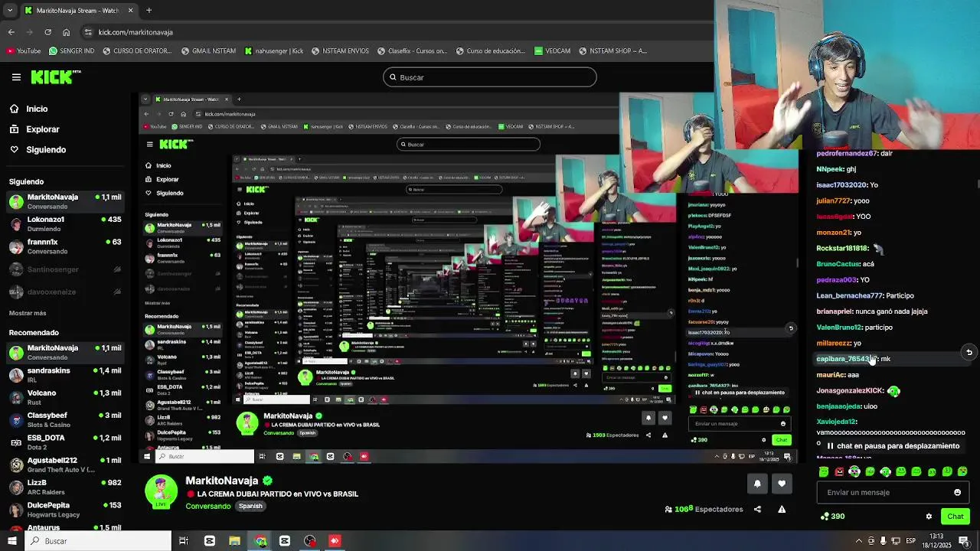The image size is (980, 551).
Task: Click the browser back arrow
Action: [x=11, y=32]
